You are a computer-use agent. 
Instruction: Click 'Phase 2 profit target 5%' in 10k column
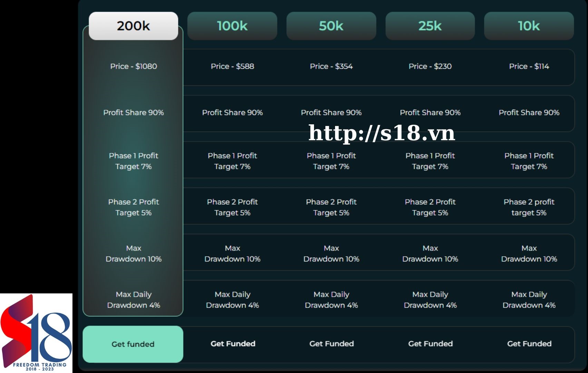[x=529, y=207]
